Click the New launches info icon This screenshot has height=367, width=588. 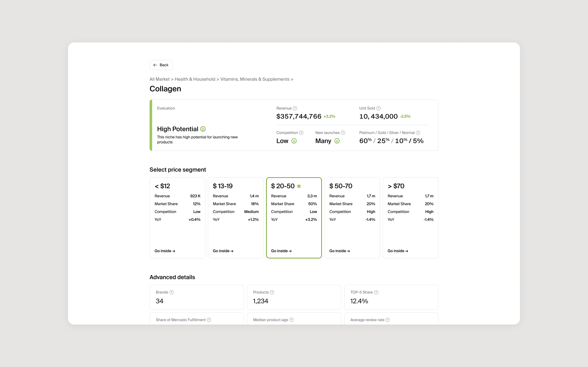click(343, 133)
